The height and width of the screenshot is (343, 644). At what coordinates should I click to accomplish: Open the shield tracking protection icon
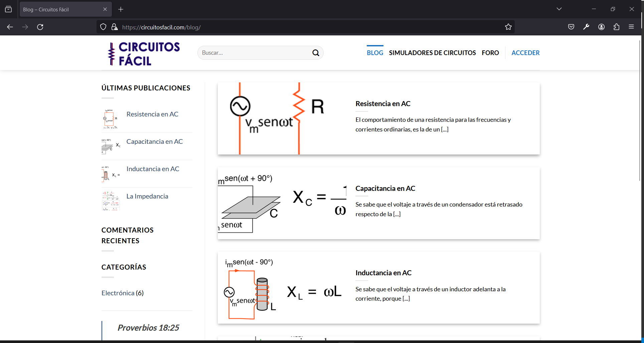[103, 27]
